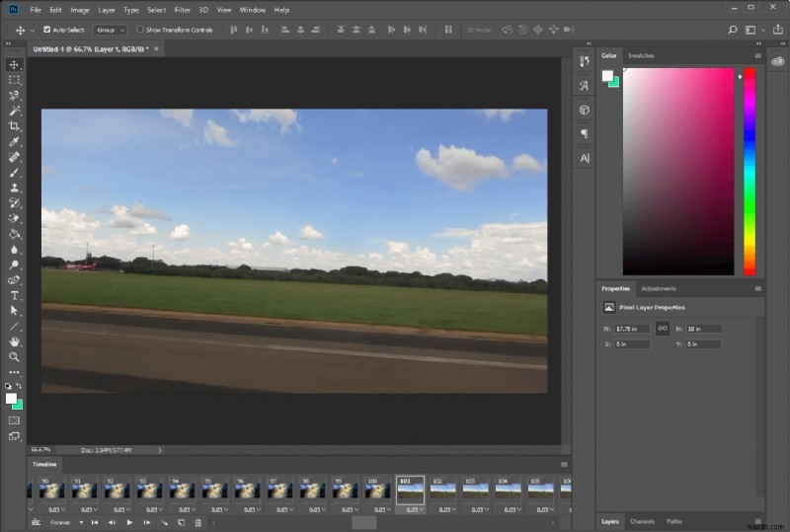Uncheck the Auto-Select checkbox
The height and width of the screenshot is (532, 790).
(x=46, y=30)
